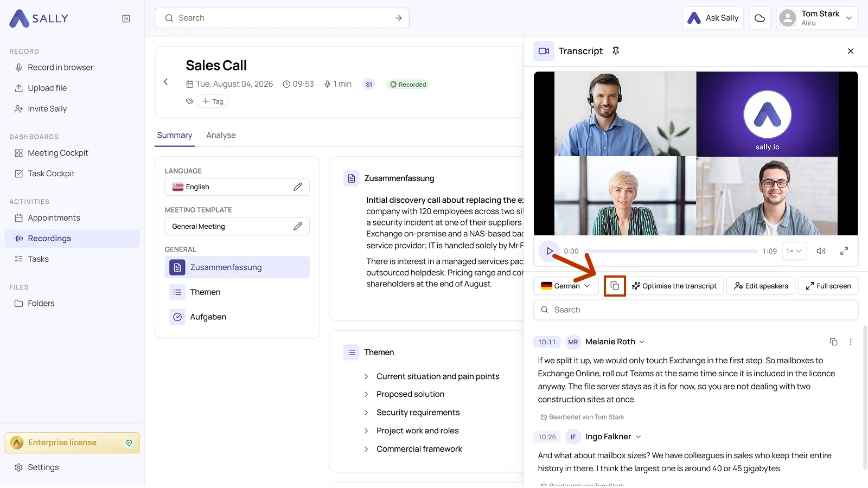Expand the video player to fullscreen
The height and width of the screenshot is (488, 868).
[844, 251]
